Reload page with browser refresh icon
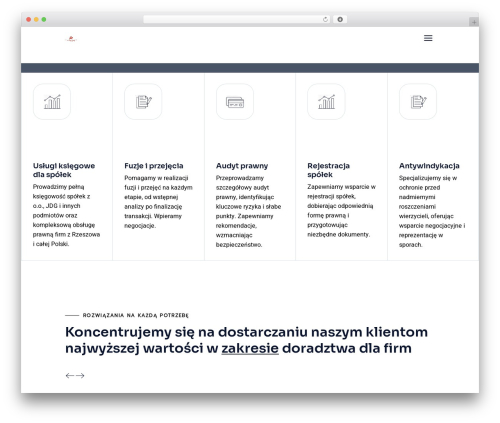The height and width of the screenshot is (423, 500). coord(325,19)
